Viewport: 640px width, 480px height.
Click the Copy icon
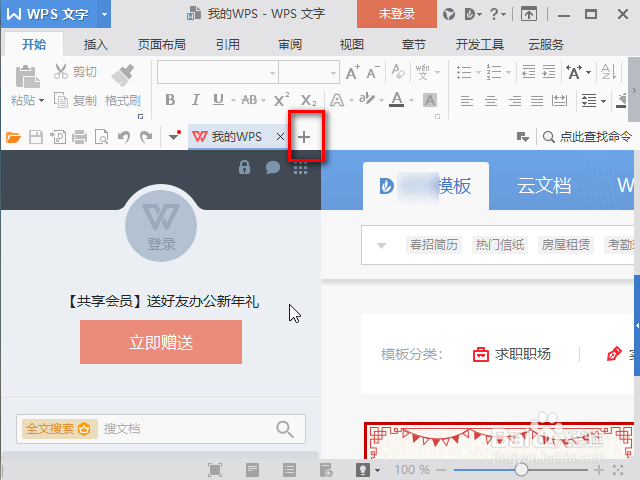coord(61,100)
